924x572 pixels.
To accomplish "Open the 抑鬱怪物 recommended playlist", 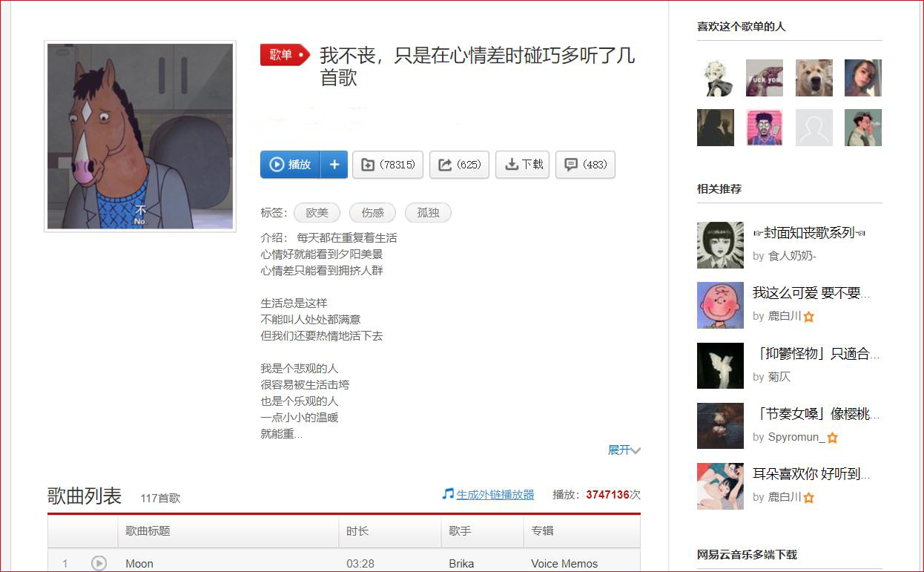I will (816, 353).
